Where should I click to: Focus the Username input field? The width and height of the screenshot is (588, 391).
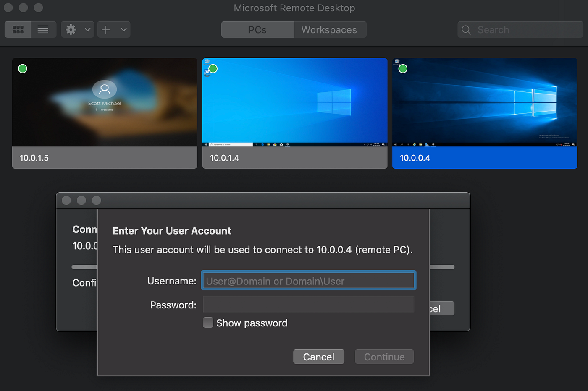click(x=309, y=281)
